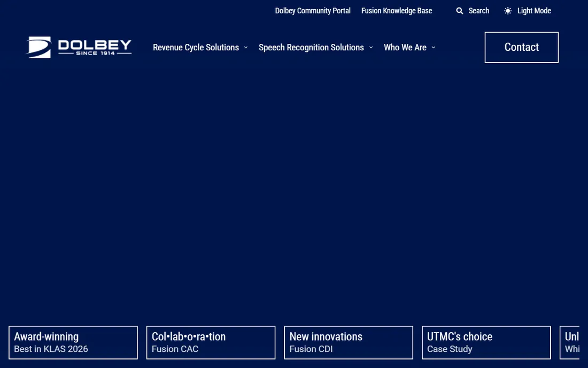Expand chevron beside Speech Recognition Solutions
Image resolution: width=588 pixels, height=368 pixels.
pos(371,48)
